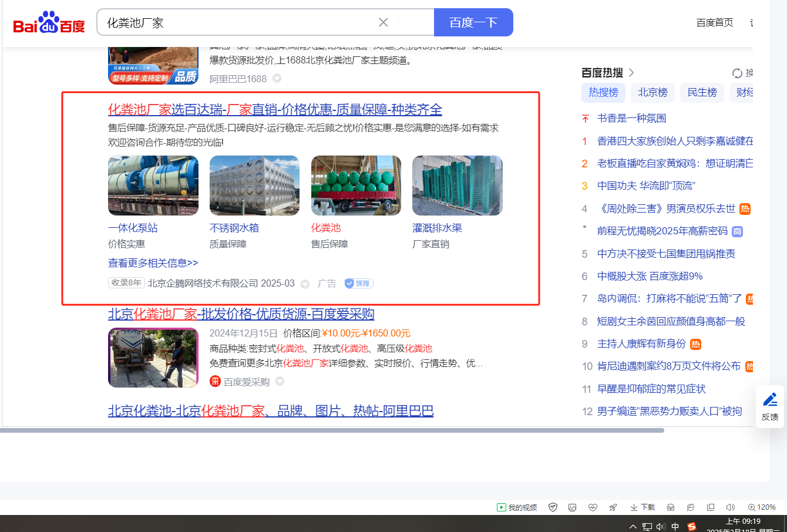Click the 一体化泵站 product thumbnail
The image size is (787, 532).
(x=153, y=186)
